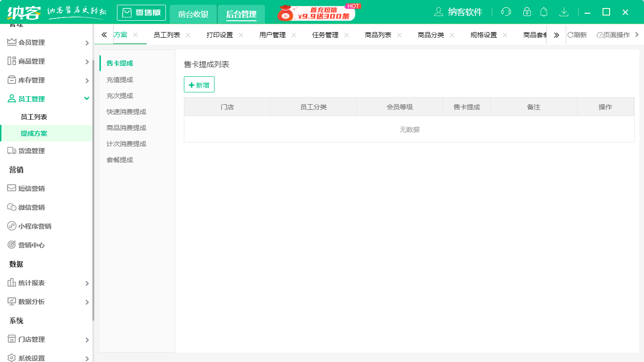
Task: Open the customer service headset icon
Action: click(506, 12)
